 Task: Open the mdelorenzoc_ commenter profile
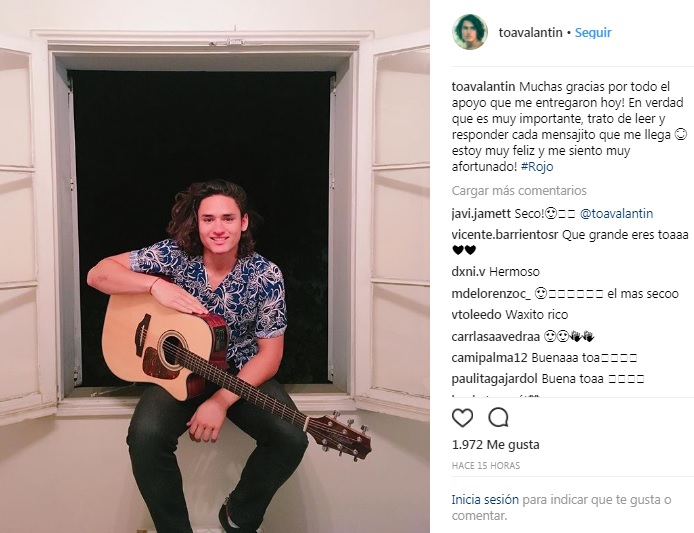point(491,294)
